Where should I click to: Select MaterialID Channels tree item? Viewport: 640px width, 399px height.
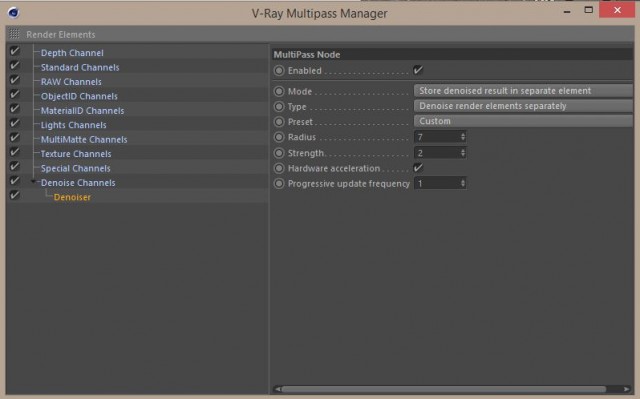(x=82, y=111)
